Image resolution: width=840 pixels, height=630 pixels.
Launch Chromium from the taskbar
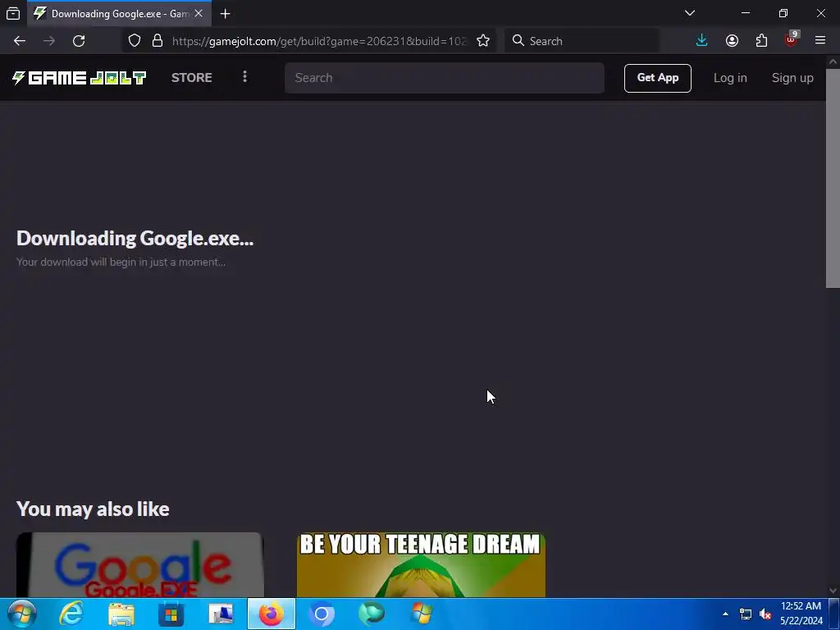(322, 614)
